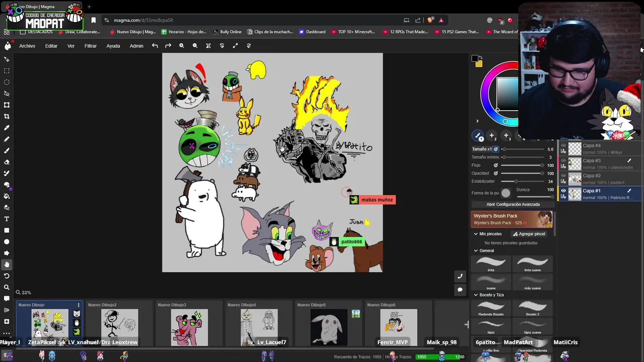The image size is (644, 362).
Task: Open the Dashboard bookmark
Action: pos(312,32)
